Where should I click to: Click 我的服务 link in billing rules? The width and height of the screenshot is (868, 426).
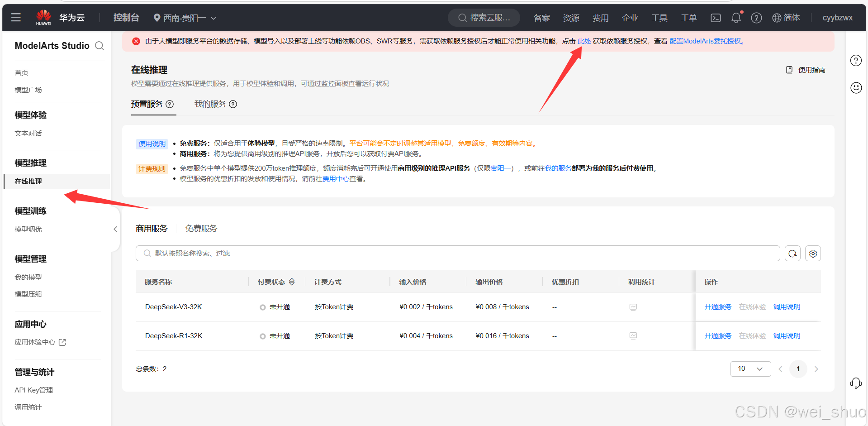[558, 168]
